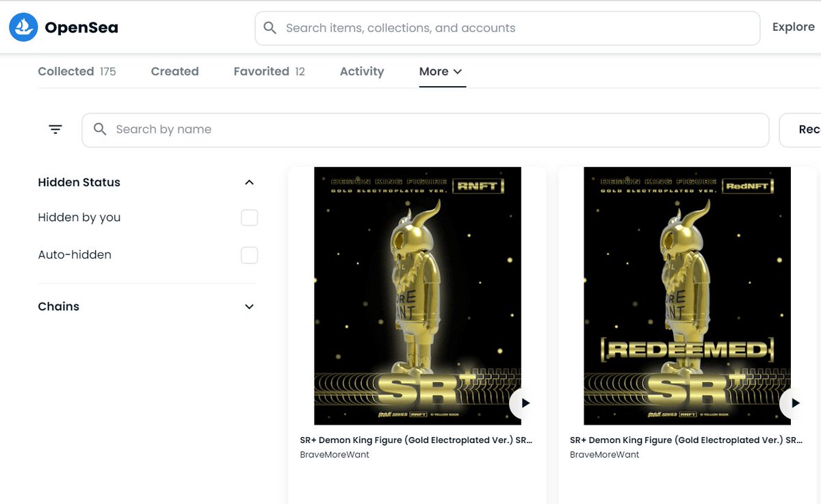This screenshot has height=504, width=821.
Task: Open the filter lines icon
Action: coord(55,129)
